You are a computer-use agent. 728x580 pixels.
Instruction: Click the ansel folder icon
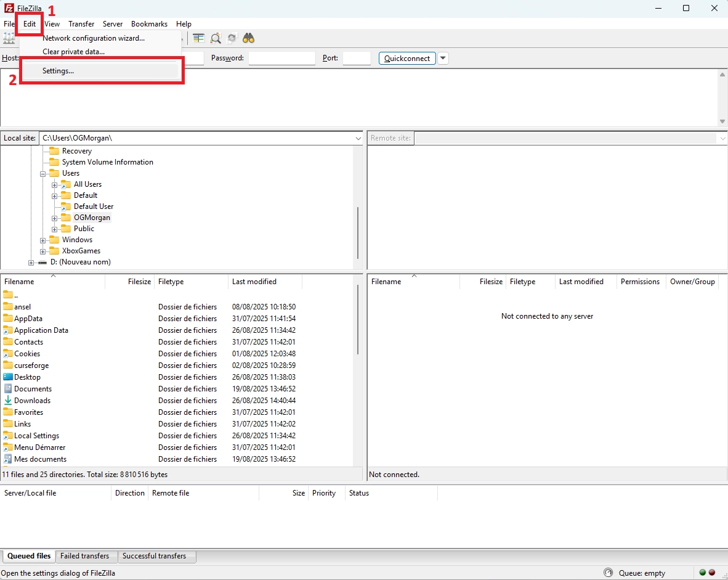coord(8,306)
